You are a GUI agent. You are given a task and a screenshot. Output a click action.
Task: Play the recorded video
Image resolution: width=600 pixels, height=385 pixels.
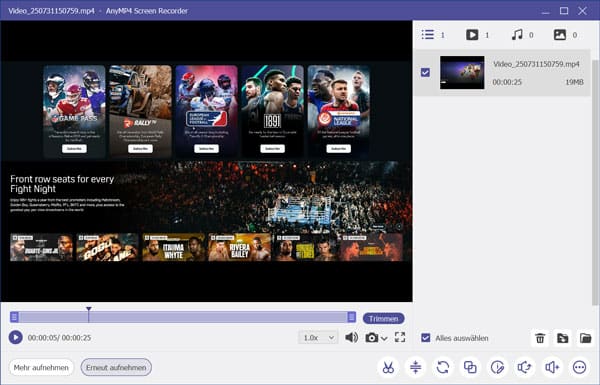click(x=16, y=338)
